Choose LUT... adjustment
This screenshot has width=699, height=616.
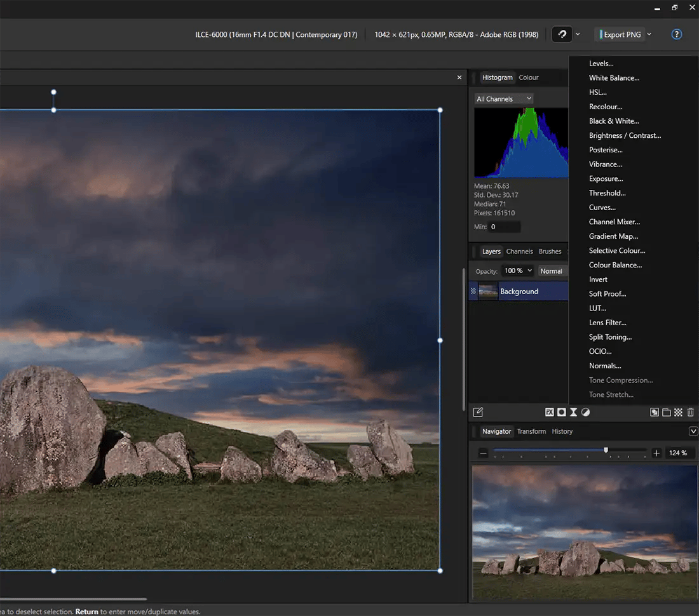coord(597,308)
